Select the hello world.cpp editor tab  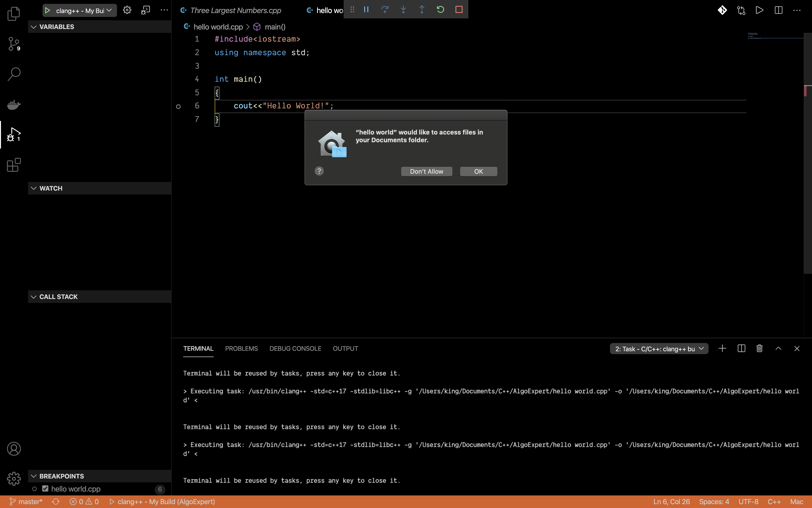point(325,10)
